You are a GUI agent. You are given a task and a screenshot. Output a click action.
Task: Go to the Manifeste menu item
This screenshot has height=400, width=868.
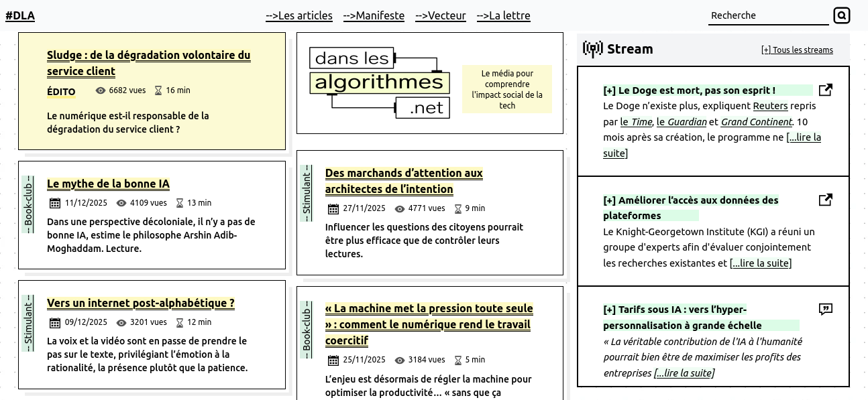pyautogui.click(x=374, y=15)
